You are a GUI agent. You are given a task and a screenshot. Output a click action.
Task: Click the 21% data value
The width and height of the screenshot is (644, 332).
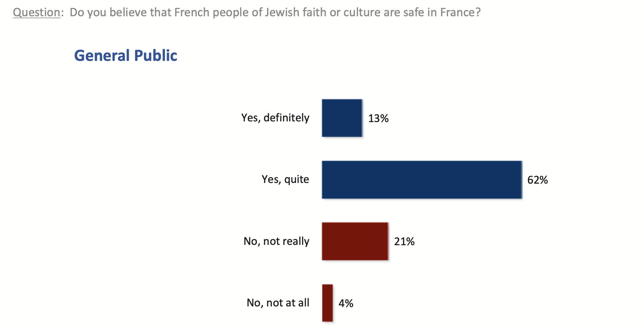coord(404,242)
